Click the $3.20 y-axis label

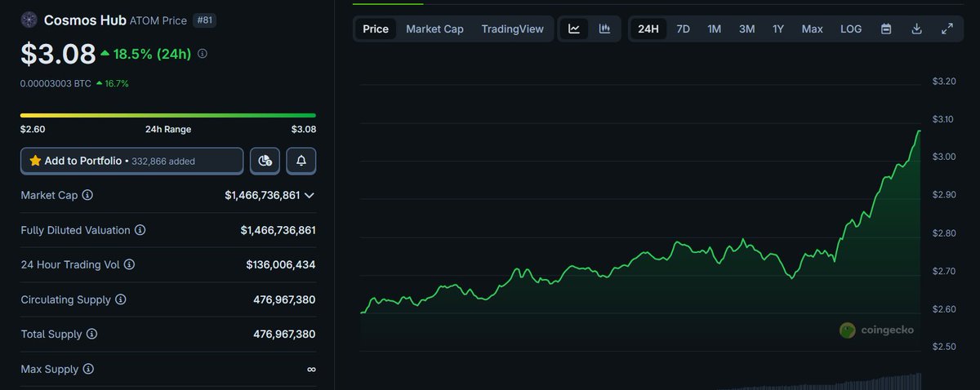944,82
